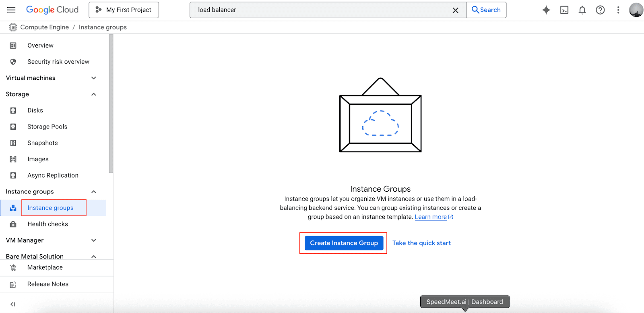The height and width of the screenshot is (313, 644).
Task: Click the Google Cloud logo
Action: tap(52, 10)
